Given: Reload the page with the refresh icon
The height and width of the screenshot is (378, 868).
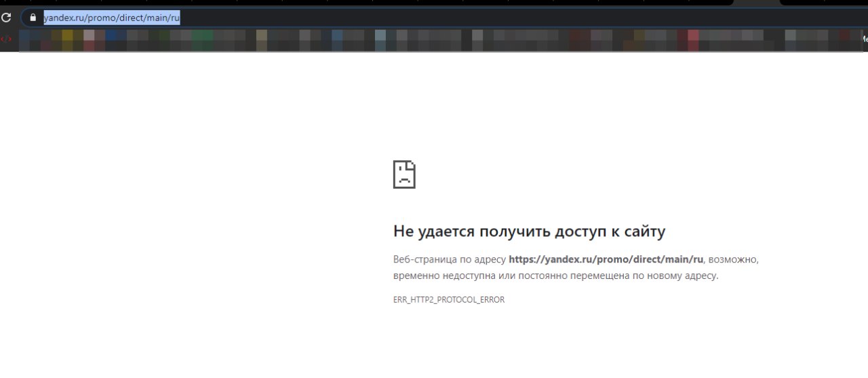Looking at the screenshot, I should click(6, 18).
